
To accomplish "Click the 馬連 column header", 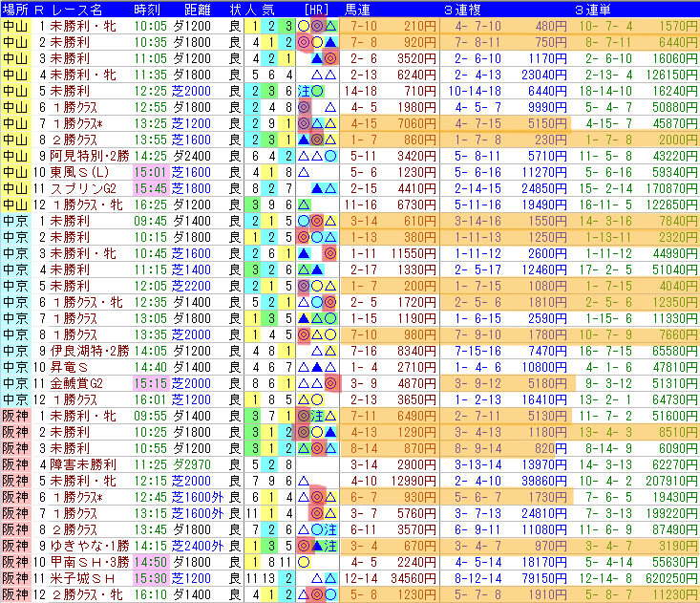I will [x=357, y=10].
